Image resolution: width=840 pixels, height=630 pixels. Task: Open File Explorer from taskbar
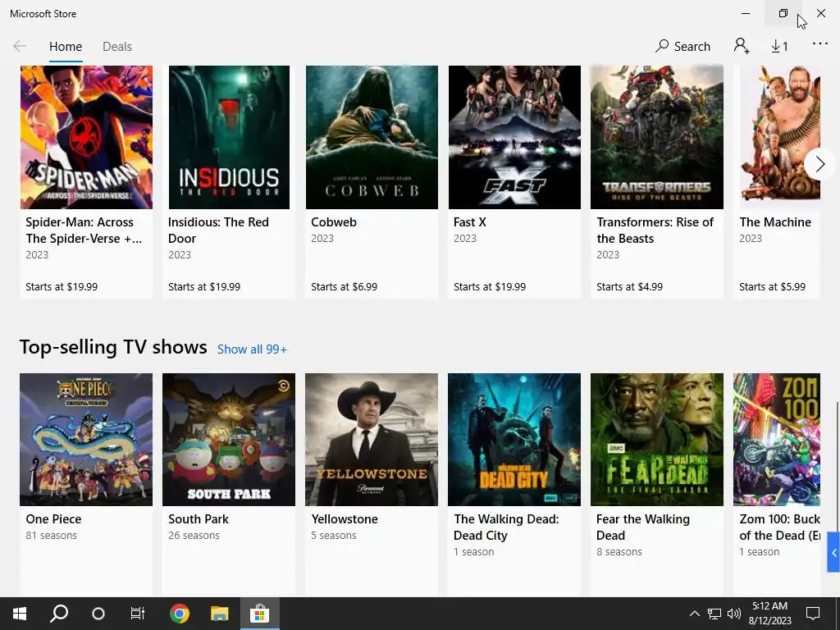220,614
